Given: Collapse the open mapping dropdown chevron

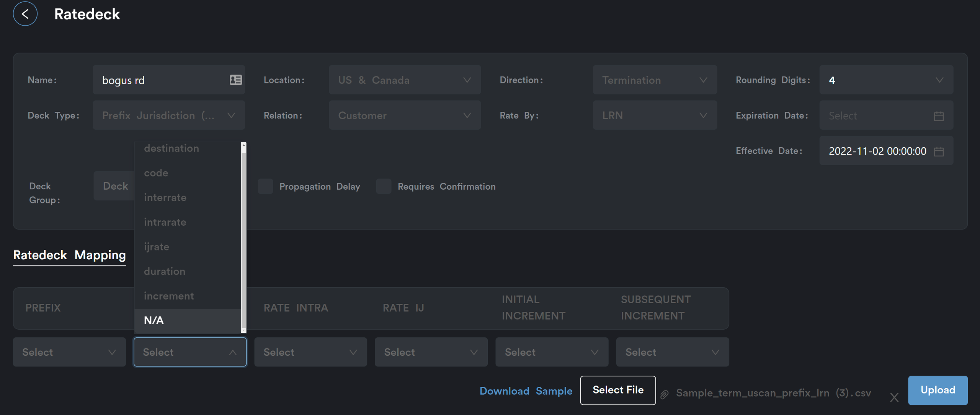Looking at the screenshot, I should [x=232, y=352].
